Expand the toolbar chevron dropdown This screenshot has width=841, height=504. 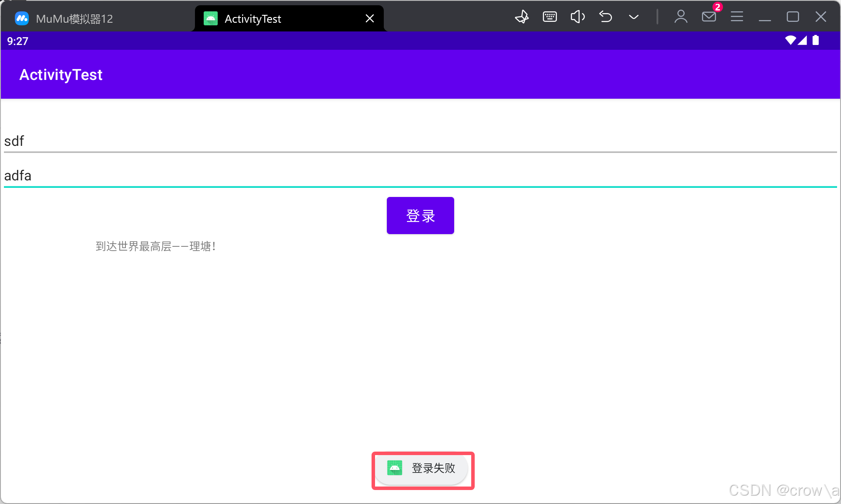633,17
